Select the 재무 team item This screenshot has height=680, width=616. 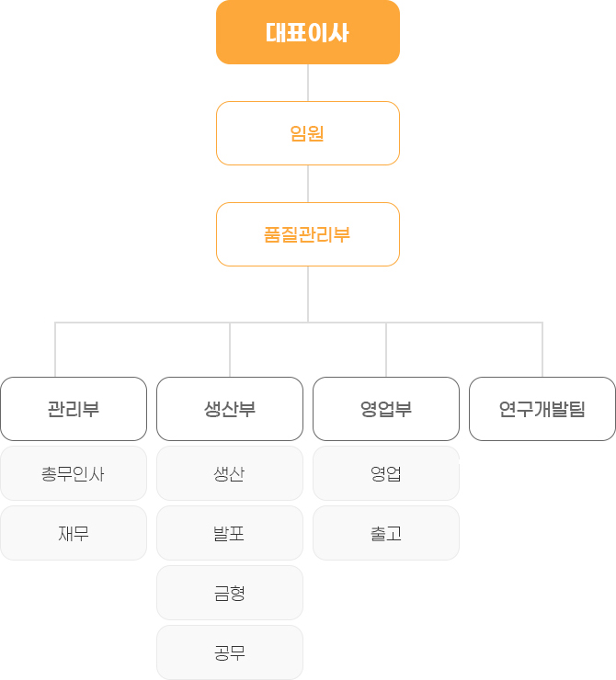pos(74,533)
